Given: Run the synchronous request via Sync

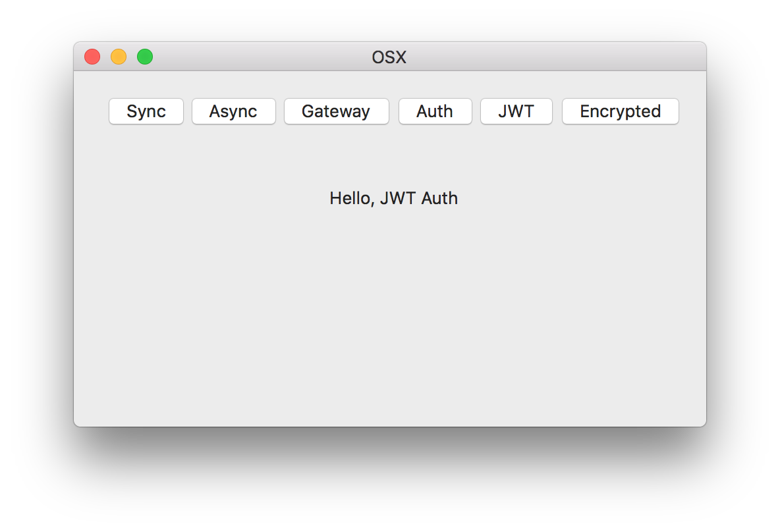Looking at the screenshot, I should [146, 111].
